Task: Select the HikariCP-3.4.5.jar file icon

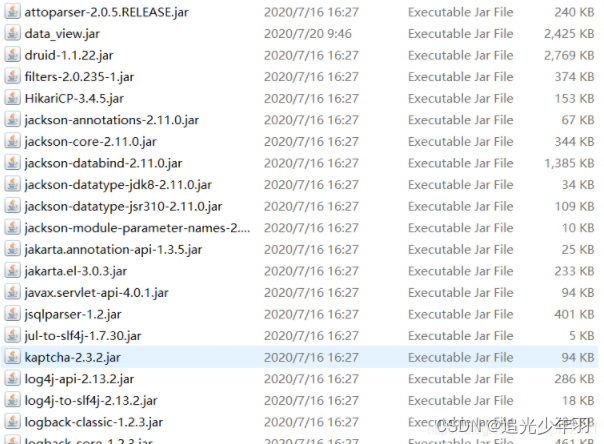Action: (x=12, y=98)
